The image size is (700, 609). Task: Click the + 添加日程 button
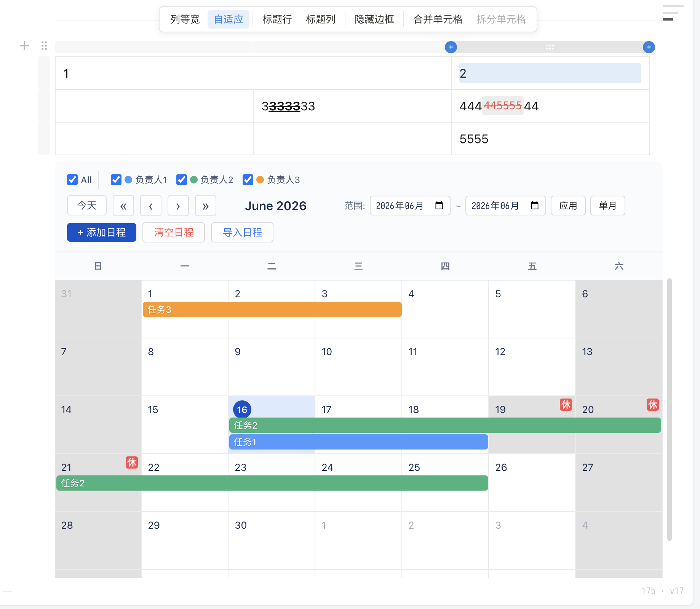[x=102, y=232]
